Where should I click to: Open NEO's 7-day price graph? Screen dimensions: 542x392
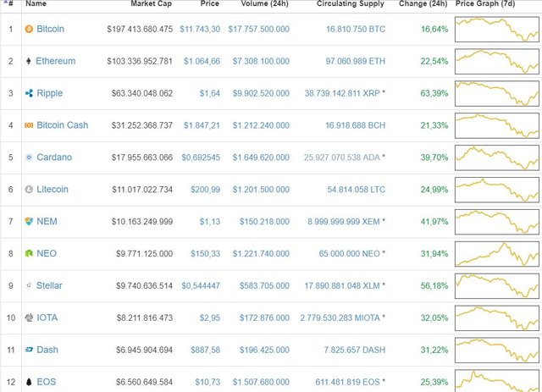click(497, 254)
